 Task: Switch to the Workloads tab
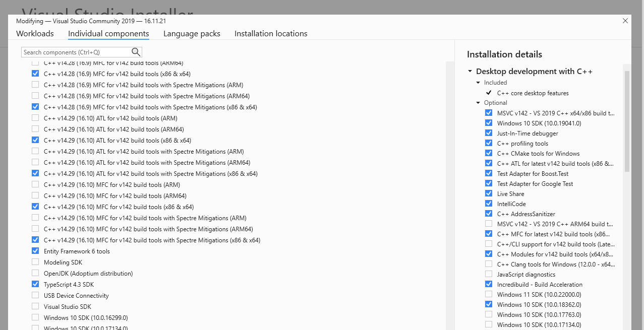(35, 34)
